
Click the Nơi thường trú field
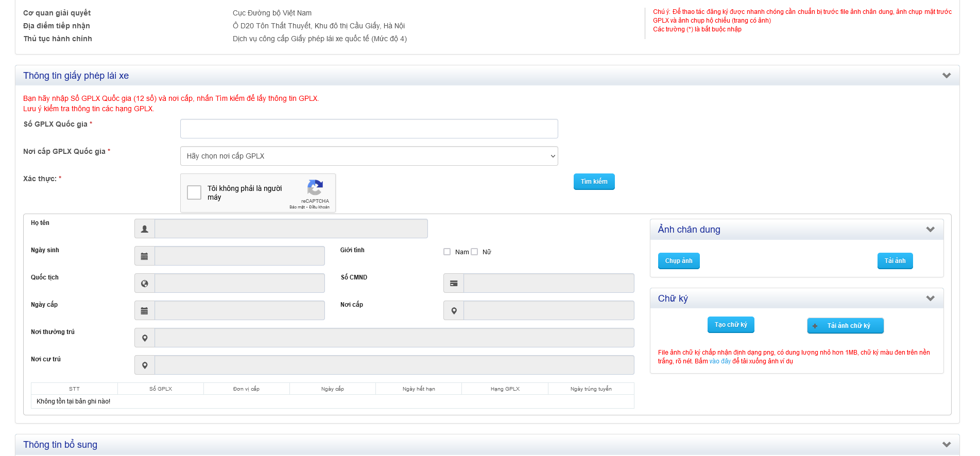point(394,338)
